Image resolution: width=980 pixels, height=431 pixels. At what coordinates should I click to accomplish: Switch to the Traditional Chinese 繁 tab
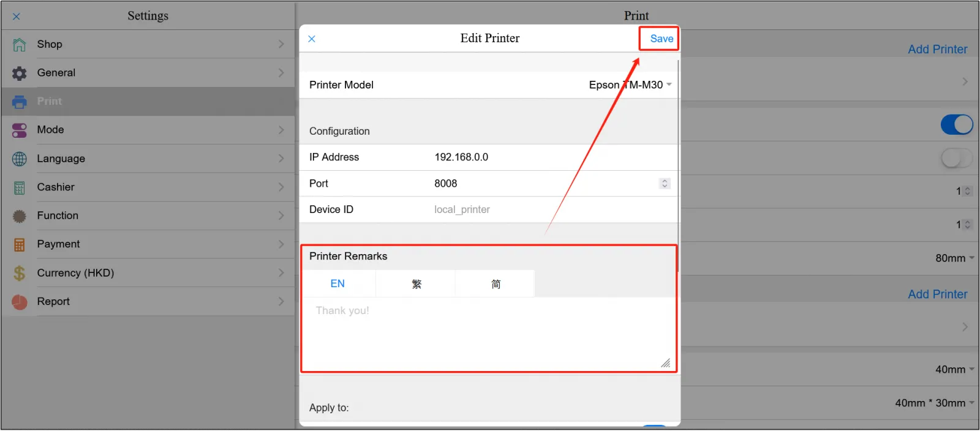(x=417, y=284)
